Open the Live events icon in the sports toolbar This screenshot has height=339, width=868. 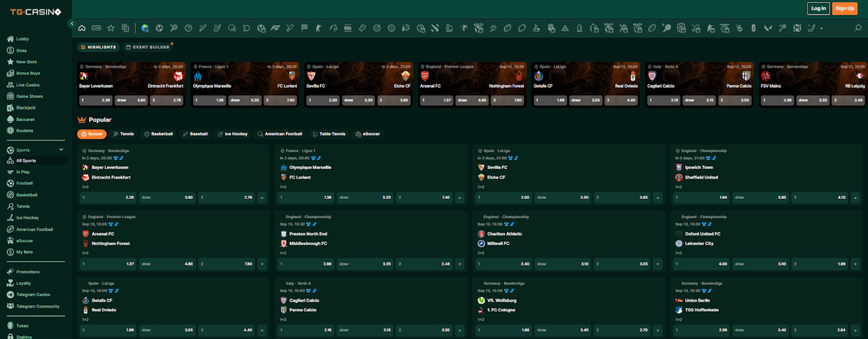[x=96, y=28]
